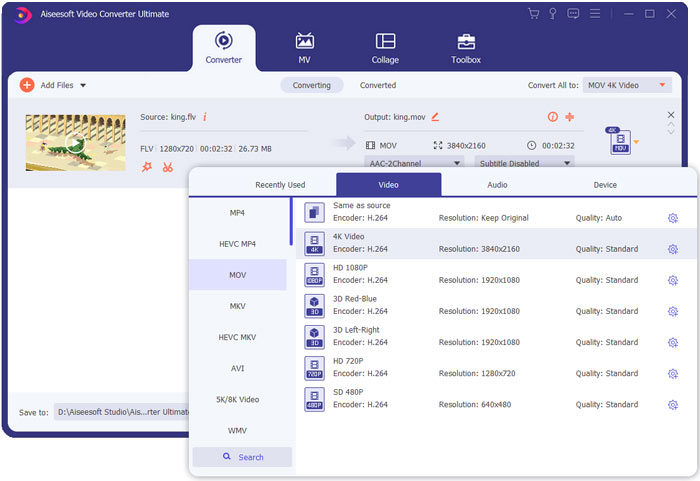Open the hamburger menu icon
The width and height of the screenshot is (700, 481).
point(595,14)
